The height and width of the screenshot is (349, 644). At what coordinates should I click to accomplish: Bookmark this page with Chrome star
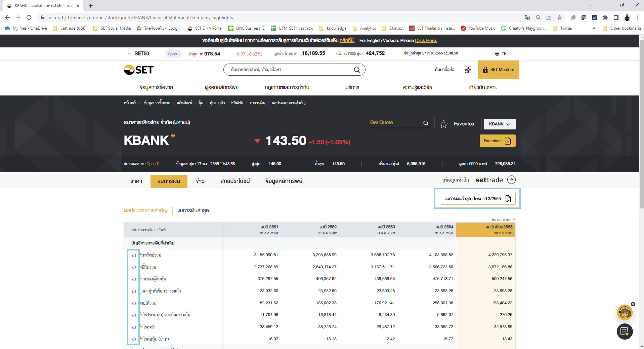560,17
